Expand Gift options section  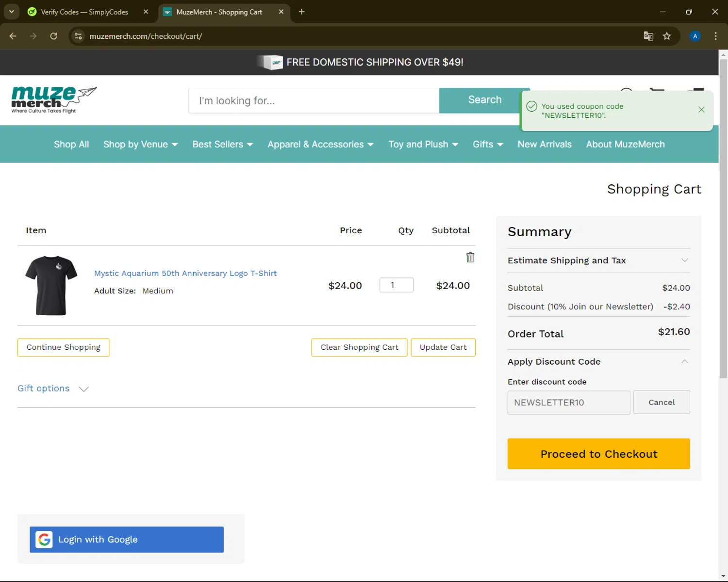click(x=53, y=388)
